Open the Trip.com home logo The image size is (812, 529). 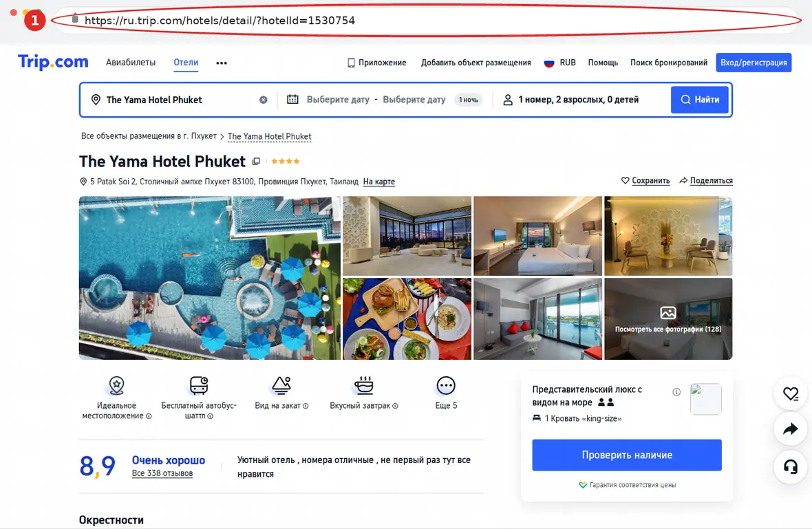(53, 62)
